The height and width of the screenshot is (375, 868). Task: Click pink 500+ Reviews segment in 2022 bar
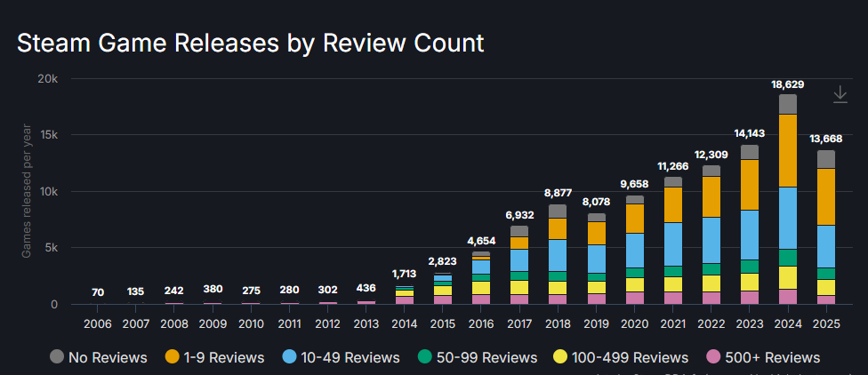(x=711, y=298)
